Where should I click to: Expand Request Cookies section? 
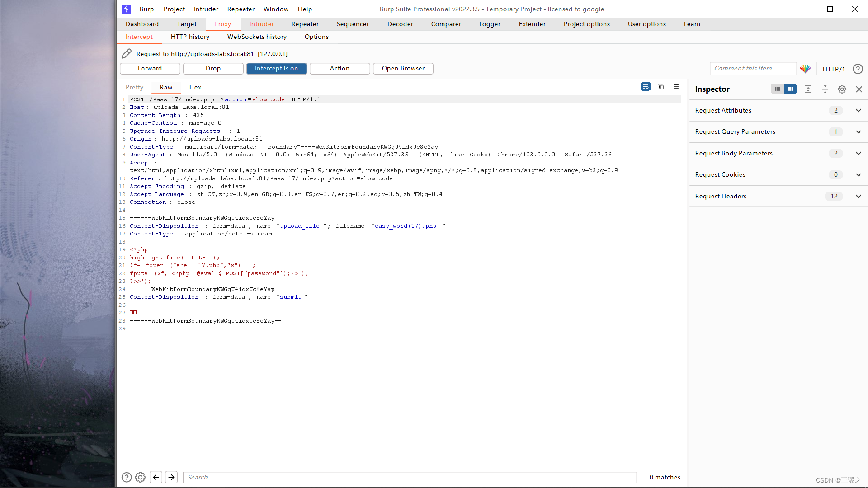click(858, 174)
